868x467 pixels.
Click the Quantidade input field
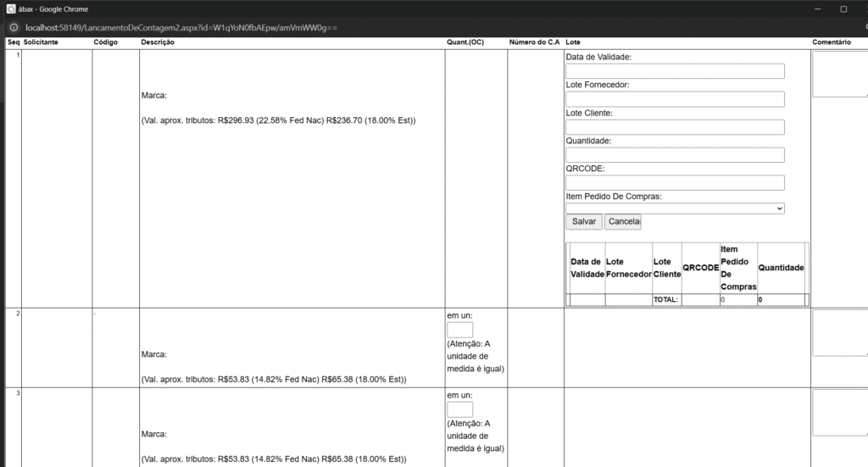(675, 155)
